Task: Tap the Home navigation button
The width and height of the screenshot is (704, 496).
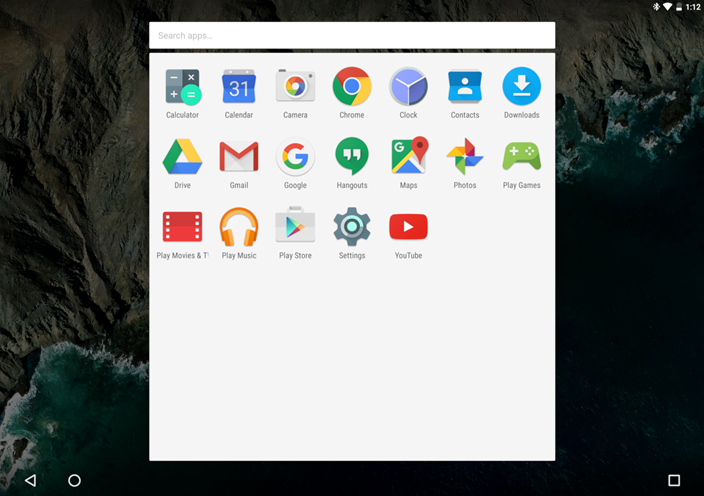Action: [x=74, y=480]
